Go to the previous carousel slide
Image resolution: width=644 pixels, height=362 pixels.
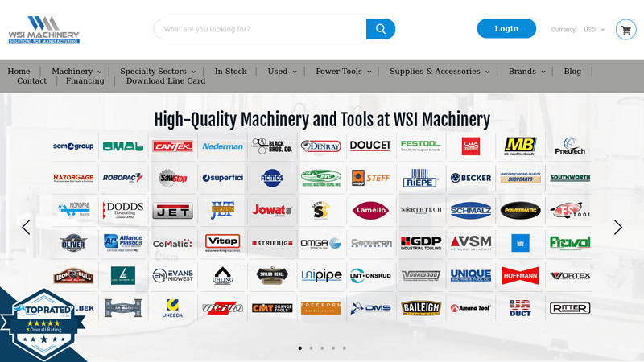pyautogui.click(x=26, y=227)
